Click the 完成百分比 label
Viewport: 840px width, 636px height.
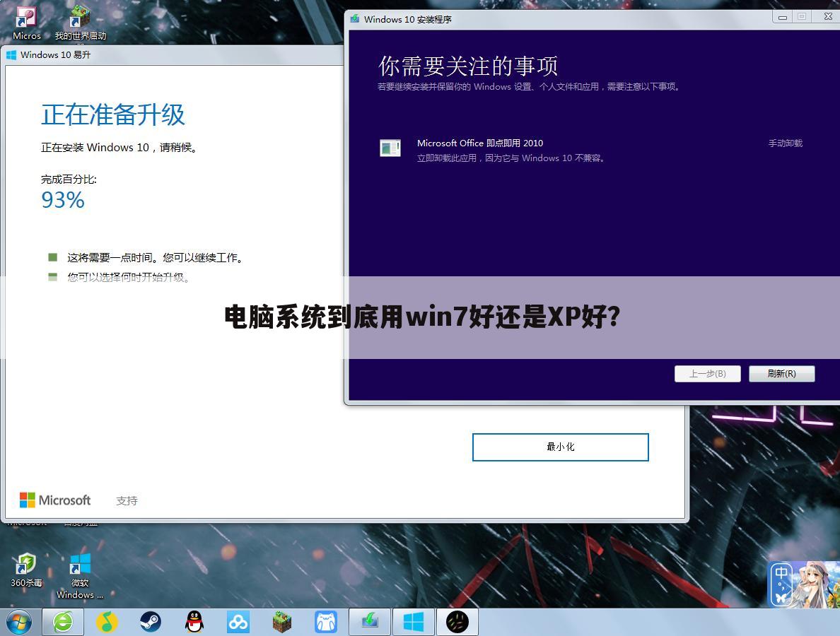click(x=69, y=179)
